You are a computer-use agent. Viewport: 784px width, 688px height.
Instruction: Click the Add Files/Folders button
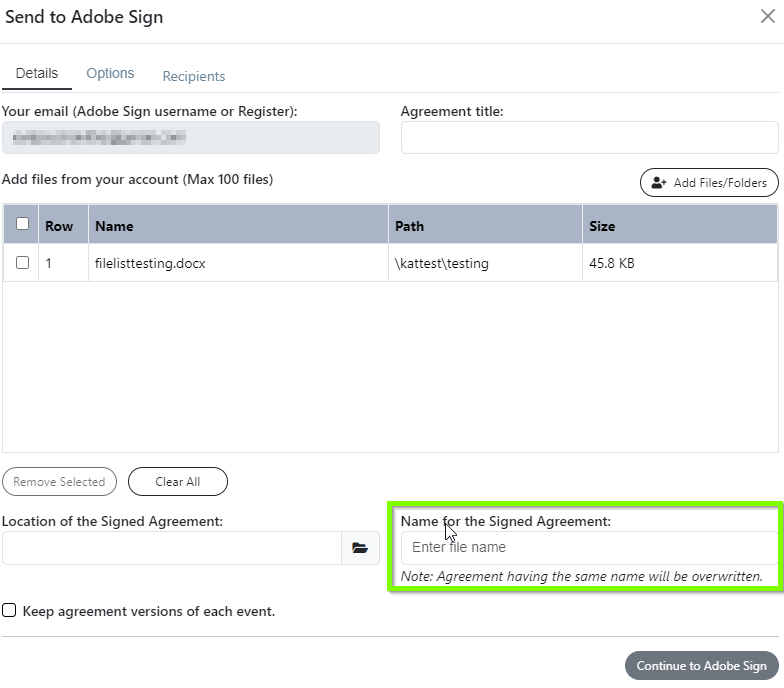709,182
